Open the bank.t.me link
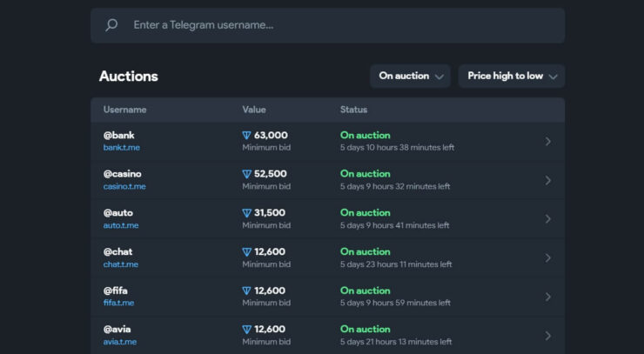 pyautogui.click(x=121, y=148)
